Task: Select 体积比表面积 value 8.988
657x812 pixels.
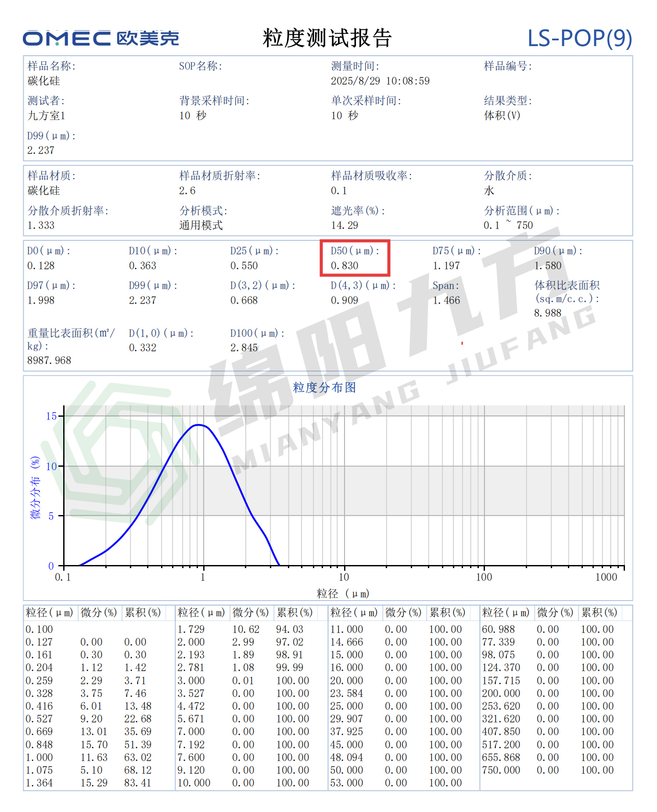Action: [548, 313]
